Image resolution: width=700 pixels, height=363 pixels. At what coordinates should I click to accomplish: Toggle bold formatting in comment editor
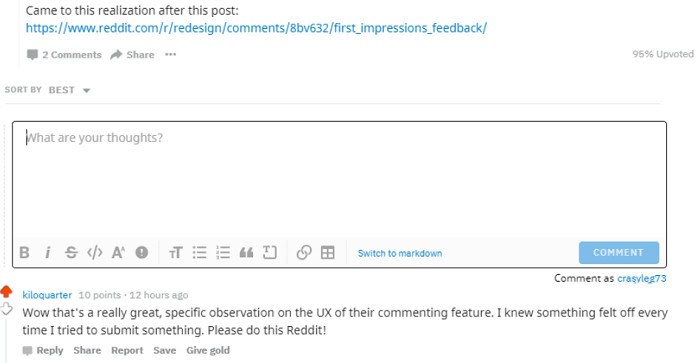click(25, 253)
